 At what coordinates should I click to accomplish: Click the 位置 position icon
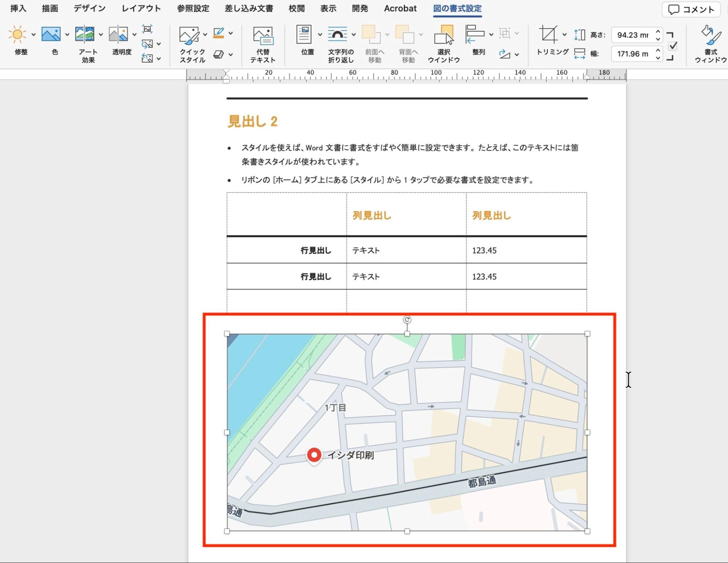pos(304,35)
